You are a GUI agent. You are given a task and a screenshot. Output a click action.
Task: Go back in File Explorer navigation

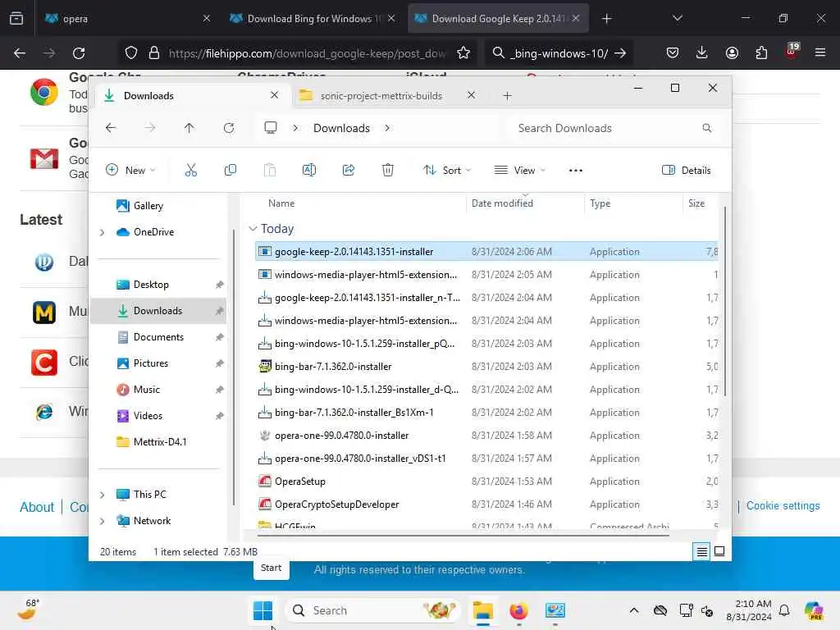click(111, 128)
